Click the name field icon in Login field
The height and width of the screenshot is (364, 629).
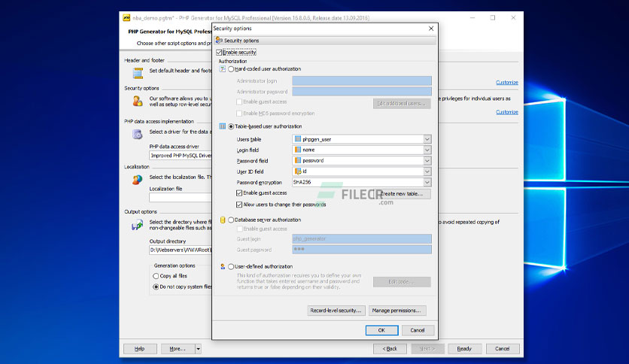coord(298,150)
